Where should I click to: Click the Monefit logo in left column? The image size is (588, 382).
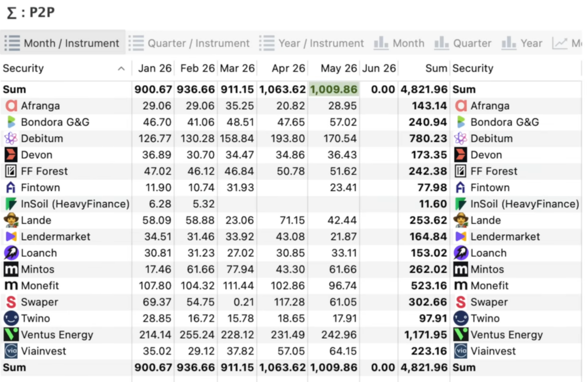click(11, 285)
